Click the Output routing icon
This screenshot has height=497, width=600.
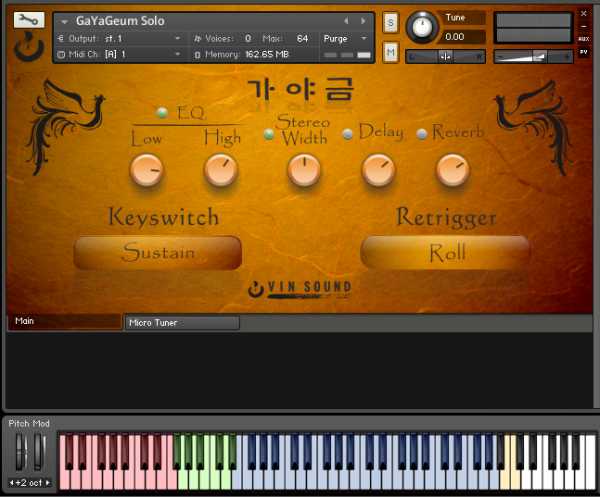click(60, 38)
